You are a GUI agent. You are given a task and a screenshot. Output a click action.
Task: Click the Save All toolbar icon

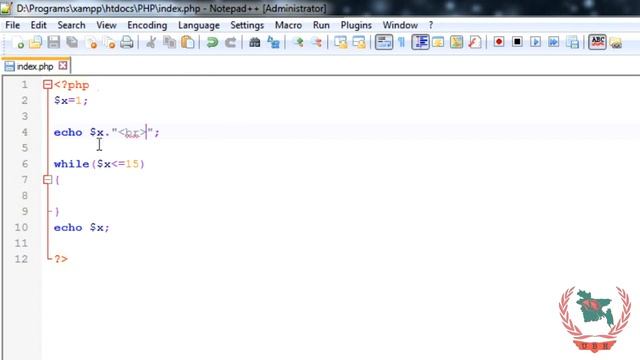pos(72,42)
